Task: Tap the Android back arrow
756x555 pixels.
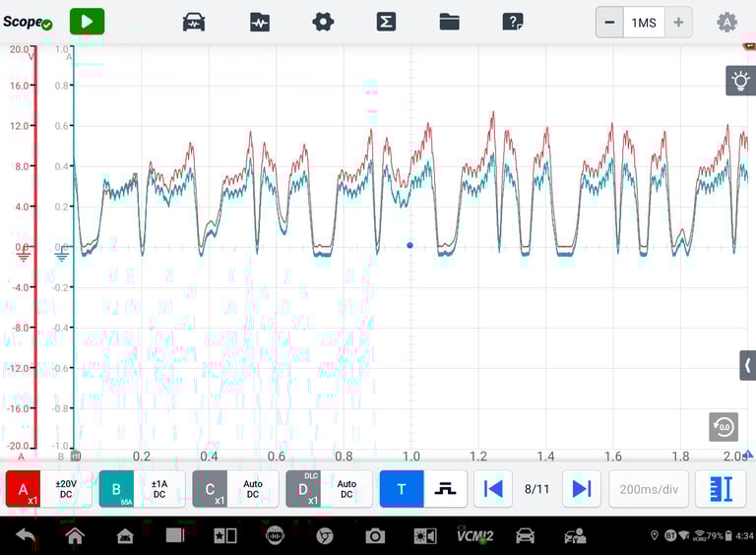Action: pos(26,535)
